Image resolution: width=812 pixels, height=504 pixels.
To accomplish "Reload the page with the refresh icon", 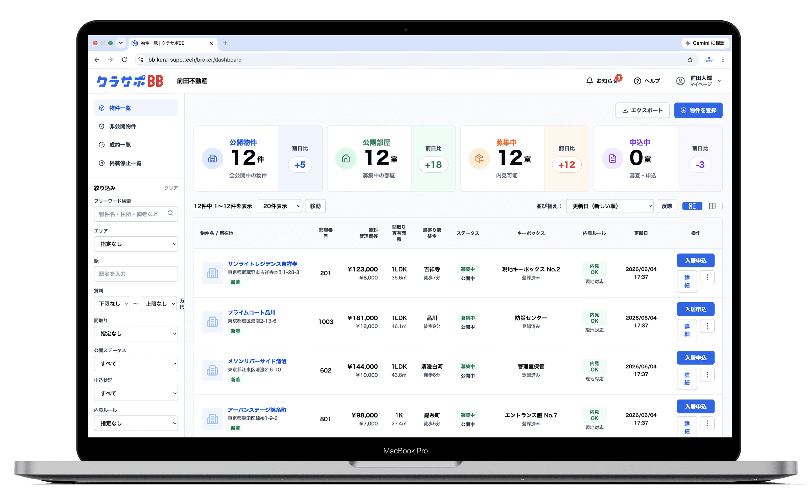I will click(124, 60).
